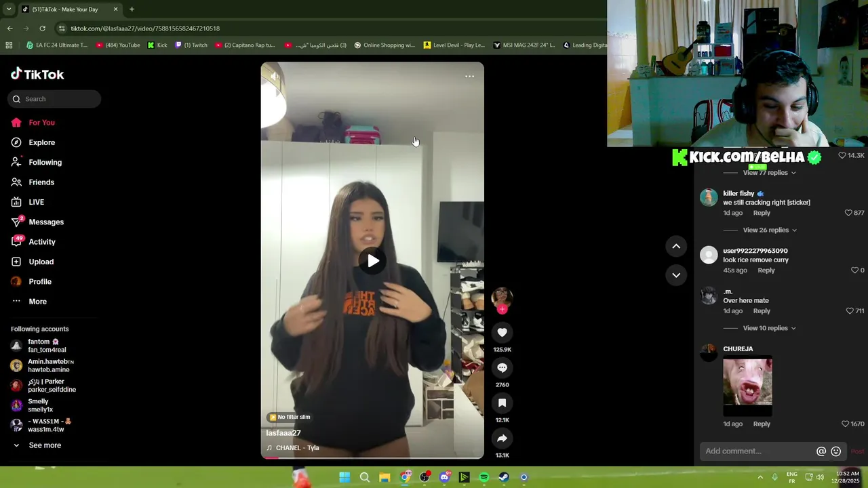
Task: Reply to CHUREJA's comment
Action: [762, 424]
